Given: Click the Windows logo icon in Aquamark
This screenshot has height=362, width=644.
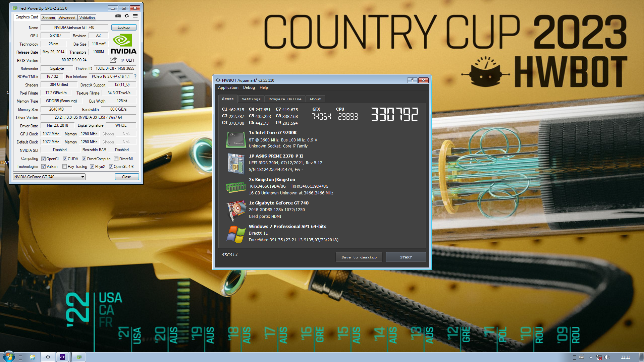Looking at the screenshot, I should pos(236,234).
